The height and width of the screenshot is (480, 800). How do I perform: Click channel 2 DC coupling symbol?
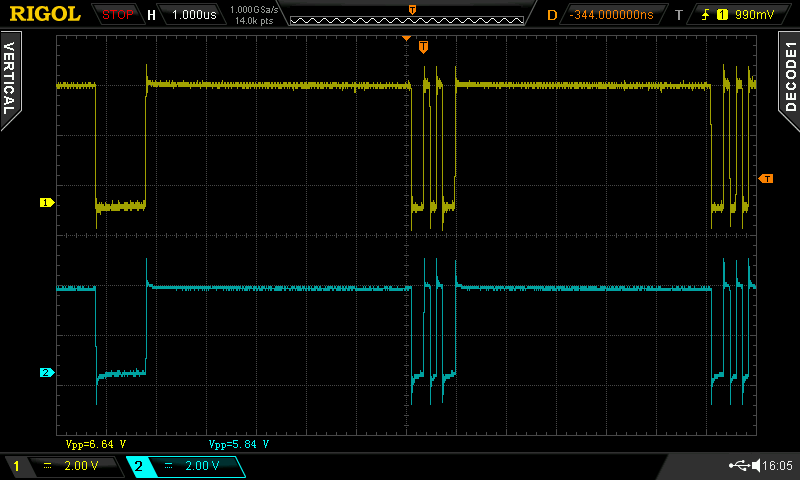pyautogui.click(x=168, y=466)
